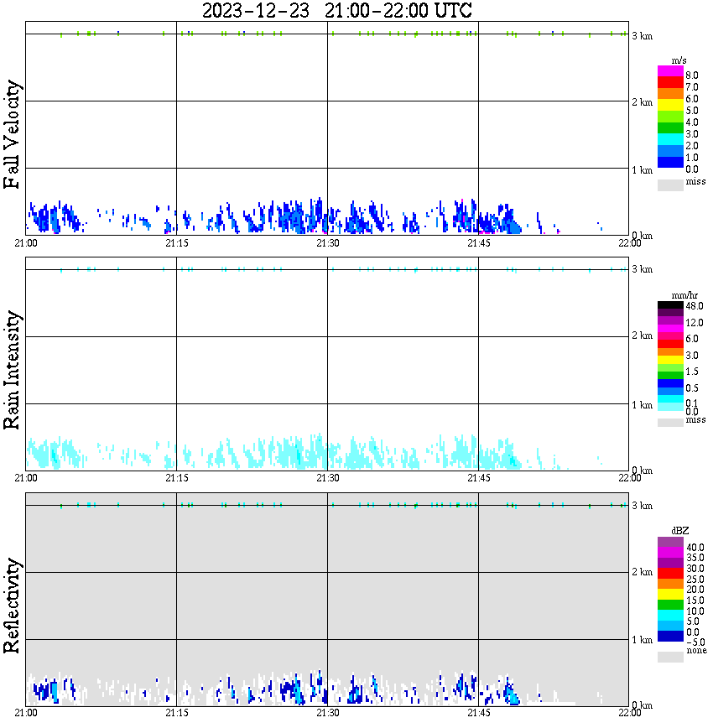Screen dimensions: 713x728
Task: Click the '2 km' label beside Fall Velocity plot
Action: pyautogui.click(x=643, y=102)
